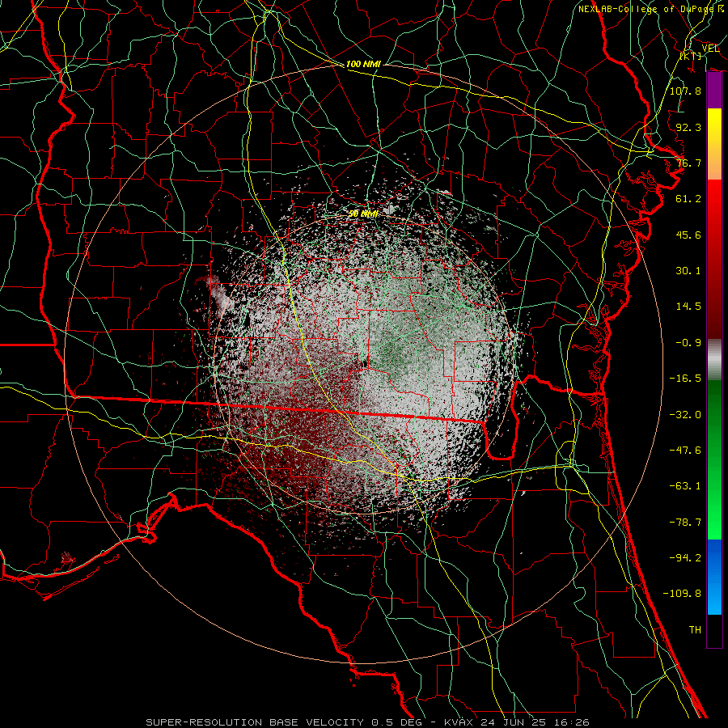Click the 107.8 legend value
The width and height of the screenshot is (728, 728).
click(x=685, y=91)
